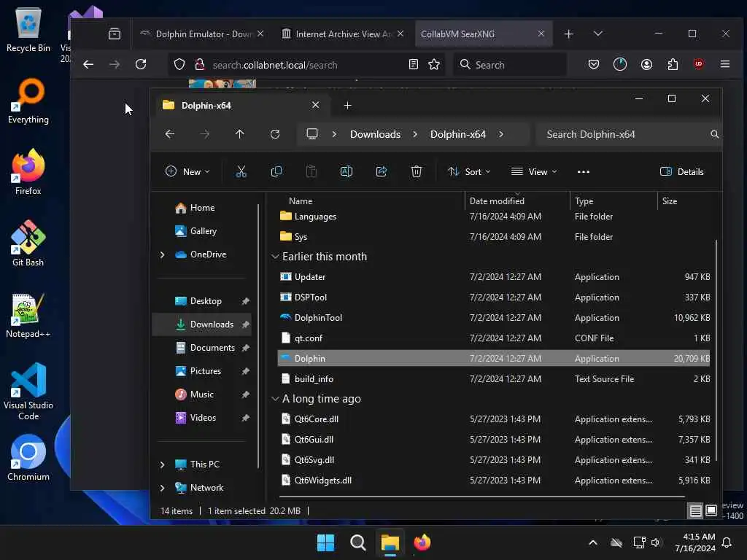
Task: Open Windows Start menu on taskbar
Action: (x=326, y=542)
